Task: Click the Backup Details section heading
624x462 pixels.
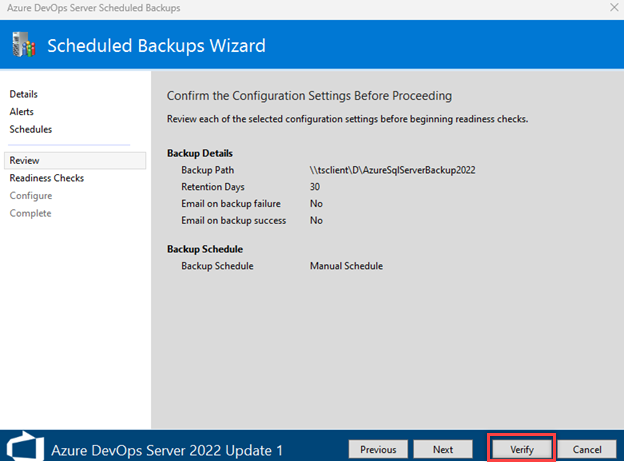Action: pos(199,153)
